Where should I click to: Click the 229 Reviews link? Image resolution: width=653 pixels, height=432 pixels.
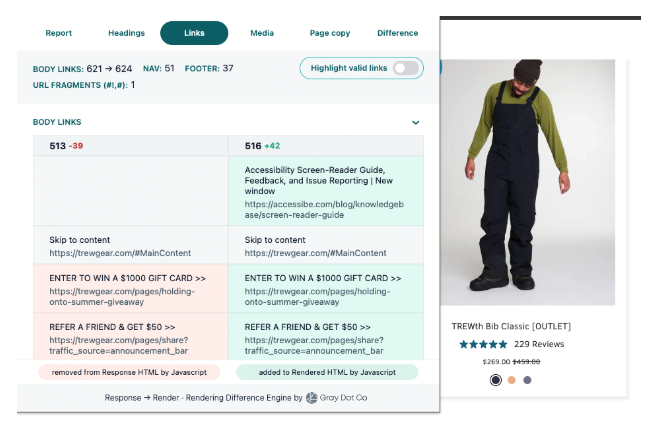tap(539, 344)
